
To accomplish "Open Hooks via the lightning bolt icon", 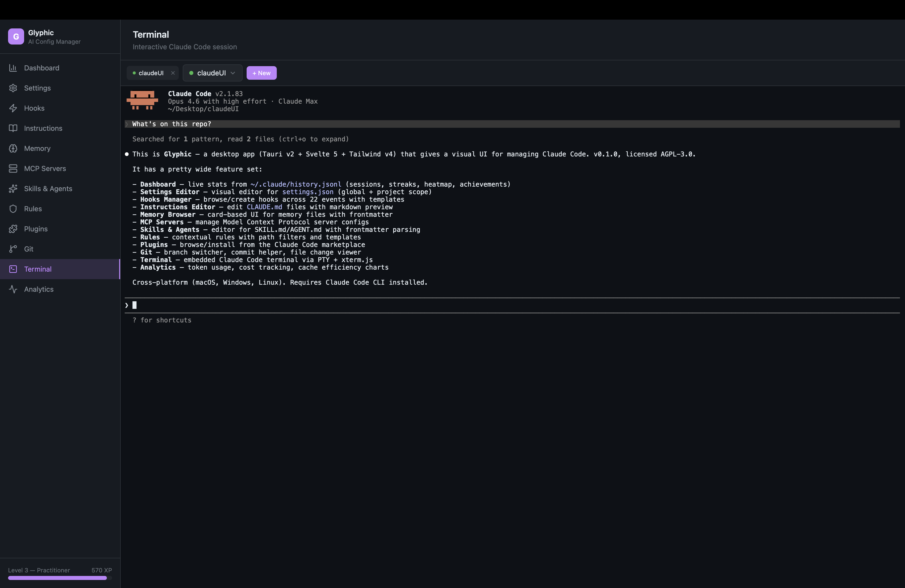I will click(13, 108).
